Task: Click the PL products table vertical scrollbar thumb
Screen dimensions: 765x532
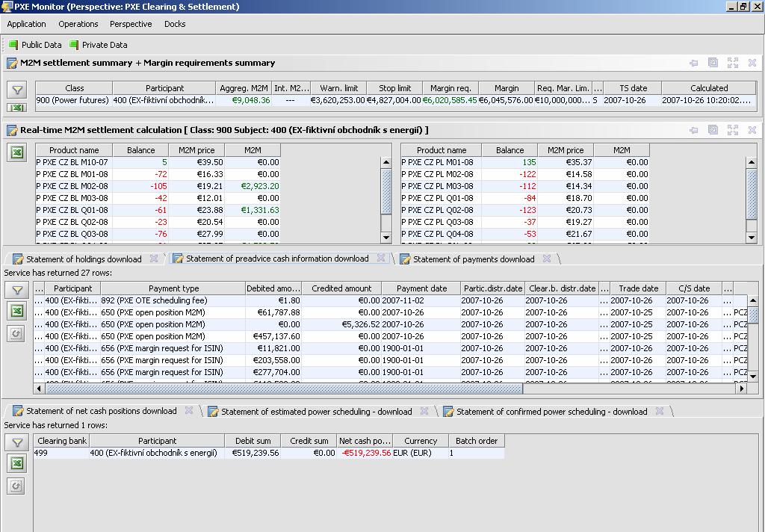Action: pos(752,194)
